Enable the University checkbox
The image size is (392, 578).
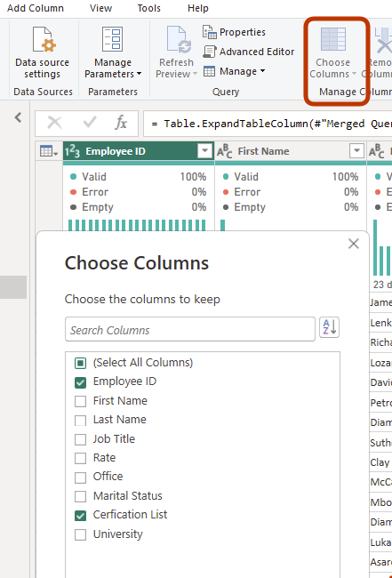point(80,534)
